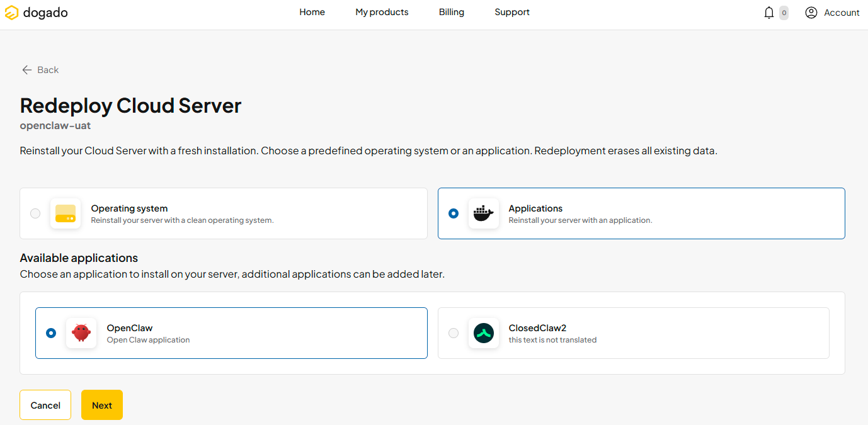Click 'this text is not translated' text
Image resolution: width=868 pixels, height=425 pixels.
[552, 340]
